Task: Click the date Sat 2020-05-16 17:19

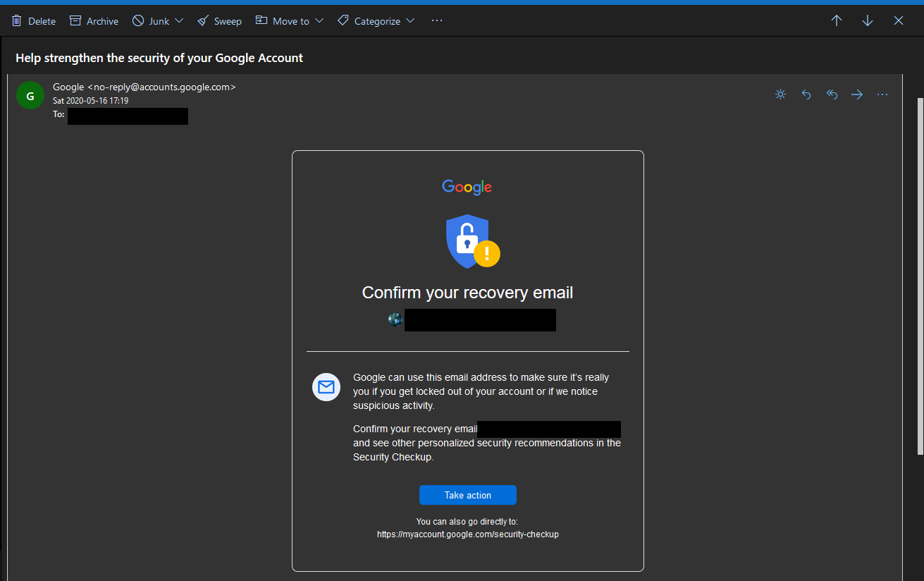Action: coord(91,101)
